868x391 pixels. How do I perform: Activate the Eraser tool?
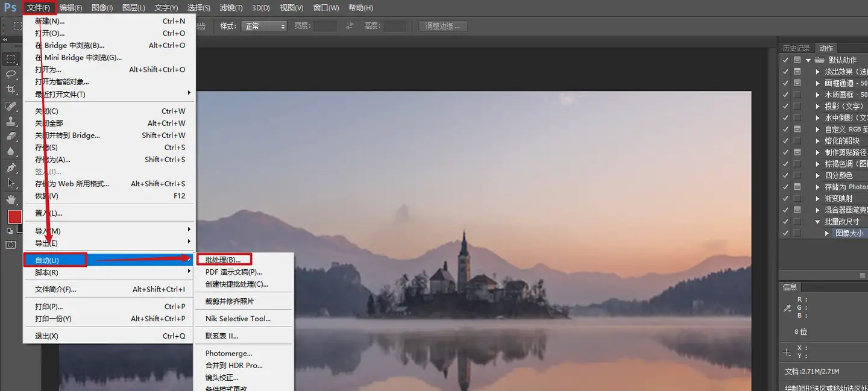tap(11, 136)
